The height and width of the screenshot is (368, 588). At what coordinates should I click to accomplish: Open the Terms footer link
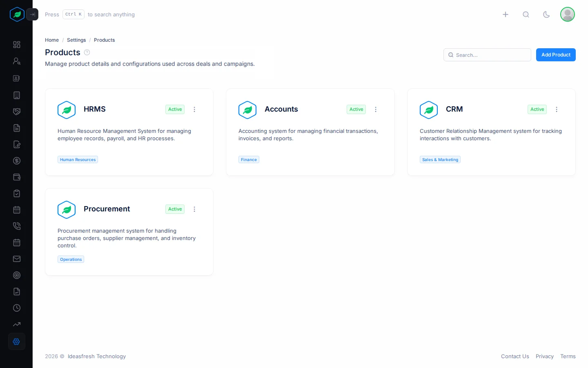[x=568, y=357]
